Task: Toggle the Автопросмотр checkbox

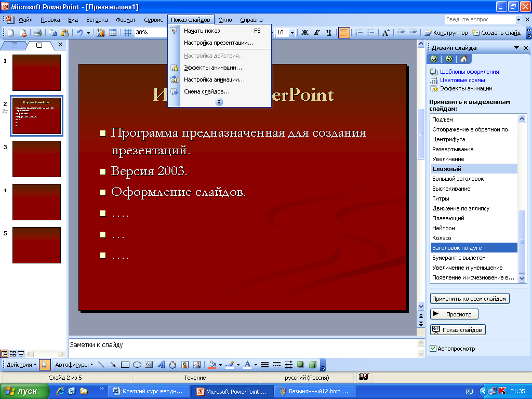Action: tap(434, 349)
